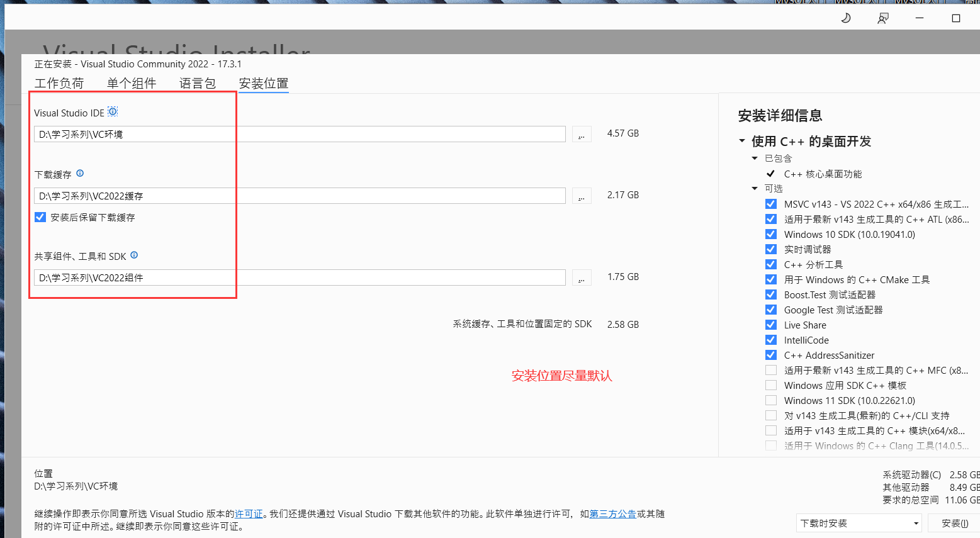The height and width of the screenshot is (538, 980).
Task: Uncheck MSVC v143 build tools option
Action: [x=771, y=204]
